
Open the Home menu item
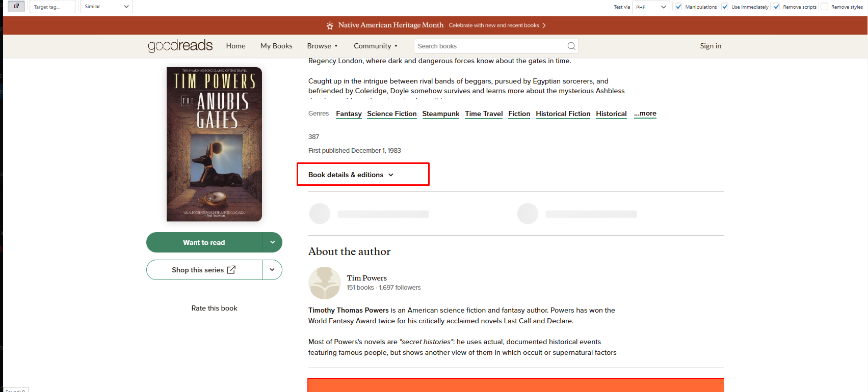(236, 46)
